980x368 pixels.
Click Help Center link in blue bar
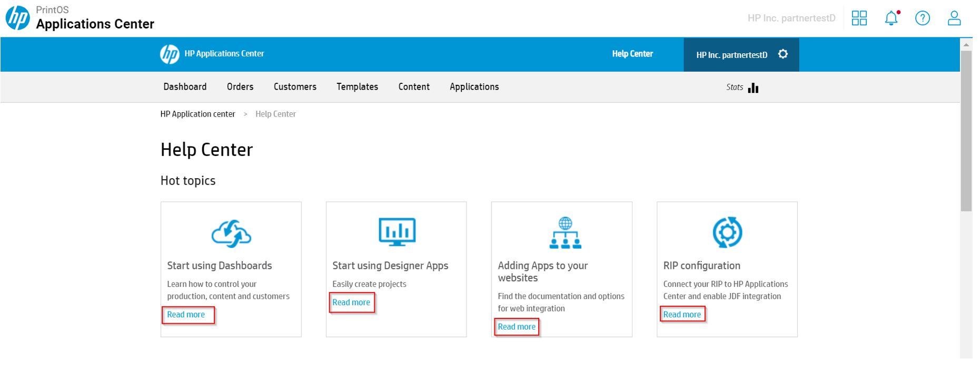point(632,54)
